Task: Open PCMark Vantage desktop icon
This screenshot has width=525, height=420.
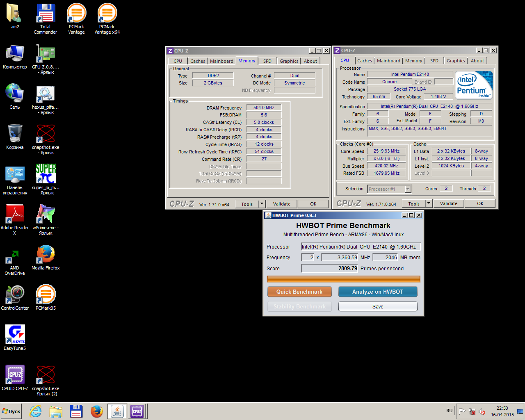Action: coord(76,19)
